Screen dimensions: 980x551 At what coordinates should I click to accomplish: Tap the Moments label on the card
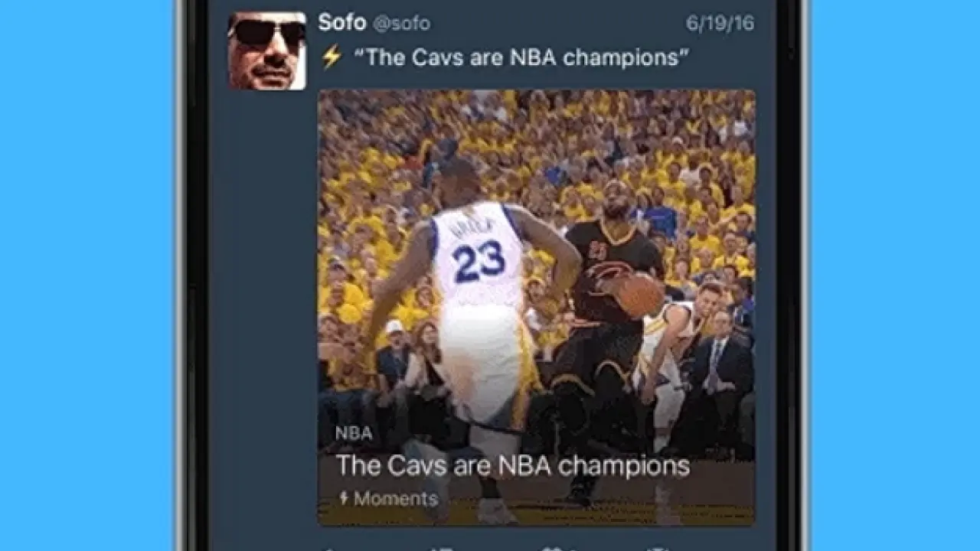point(396,499)
